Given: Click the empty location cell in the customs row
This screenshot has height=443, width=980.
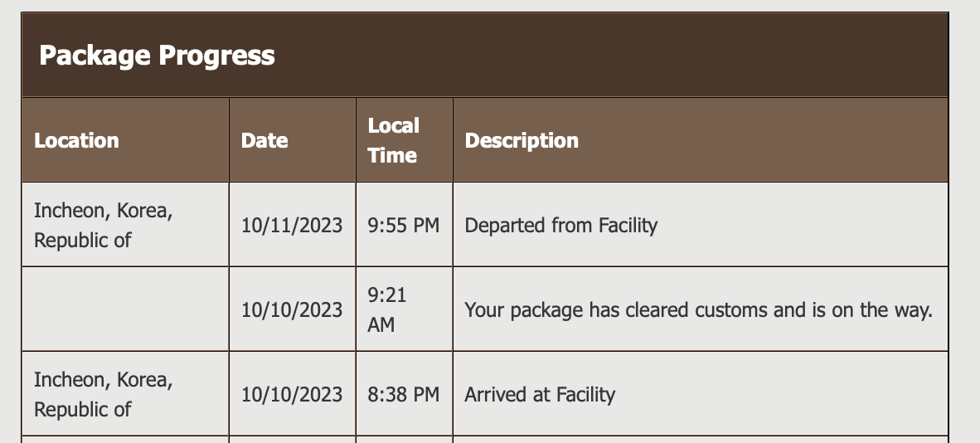Looking at the screenshot, I should (124, 309).
